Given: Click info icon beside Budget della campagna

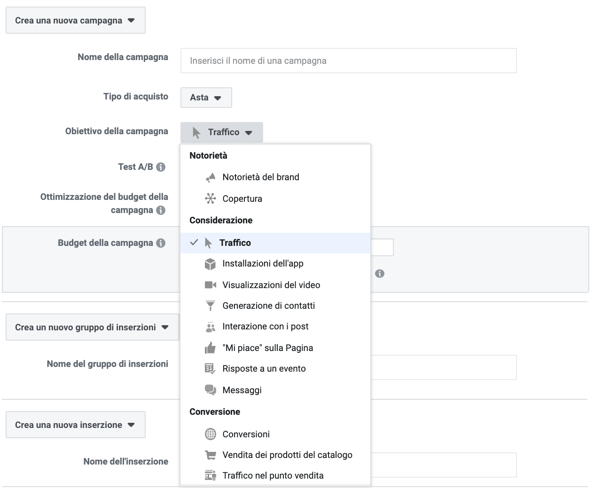Looking at the screenshot, I should coord(161,243).
